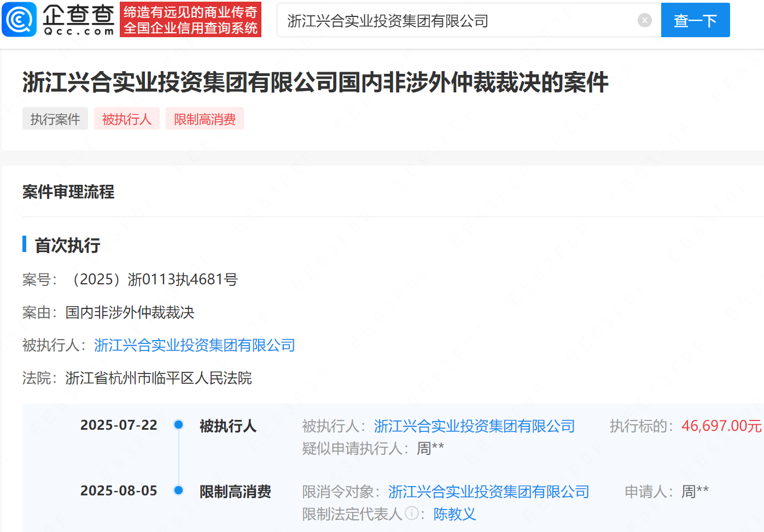Click the 46,697.00元 execution amount

point(721,426)
